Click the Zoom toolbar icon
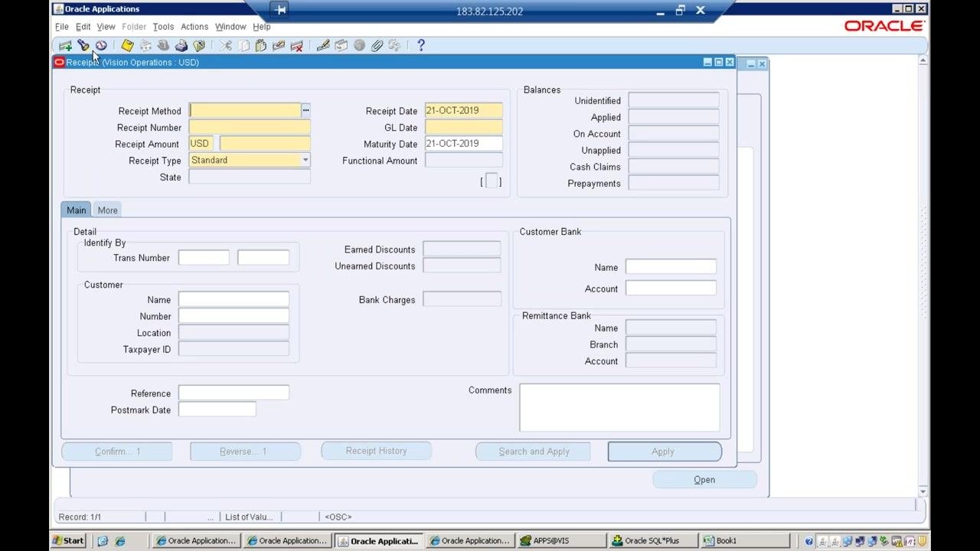The height and width of the screenshot is (551, 980). point(341,46)
